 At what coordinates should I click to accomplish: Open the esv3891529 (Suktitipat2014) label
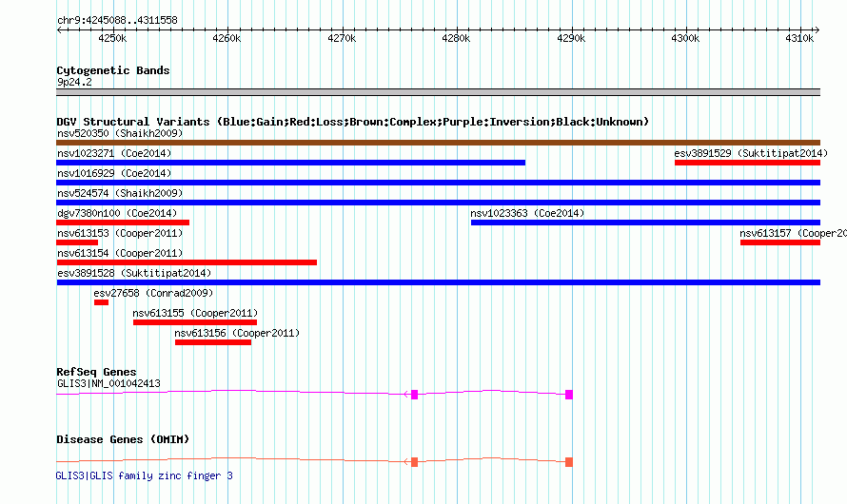pos(751,153)
